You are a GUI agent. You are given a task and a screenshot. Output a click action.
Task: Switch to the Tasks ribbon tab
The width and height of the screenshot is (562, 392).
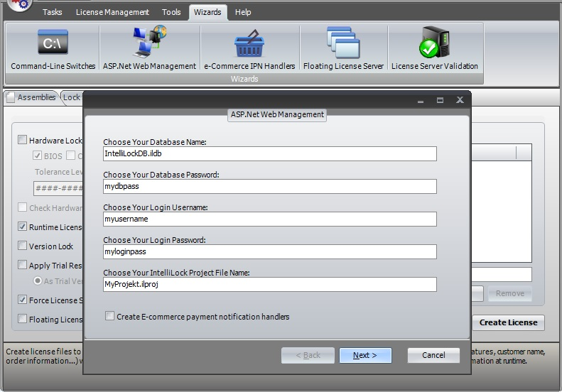click(52, 12)
